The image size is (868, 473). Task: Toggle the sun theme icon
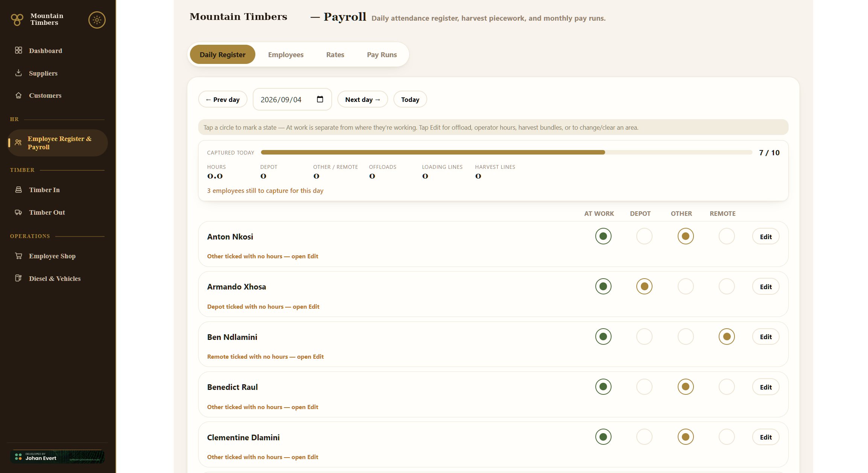click(x=97, y=20)
